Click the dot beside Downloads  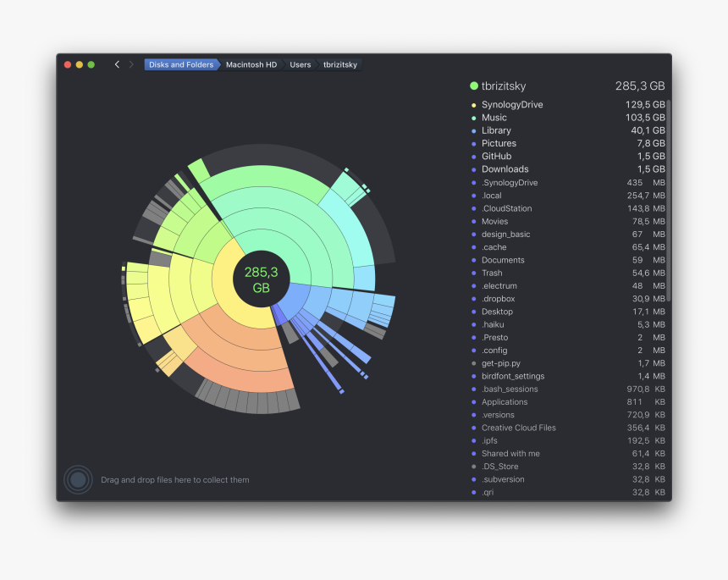point(474,168)
